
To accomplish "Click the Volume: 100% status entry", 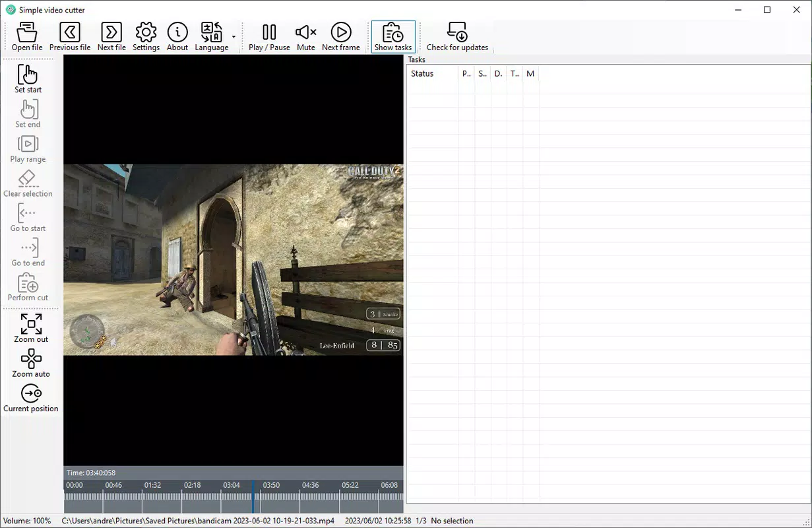I will click(27, 521).
